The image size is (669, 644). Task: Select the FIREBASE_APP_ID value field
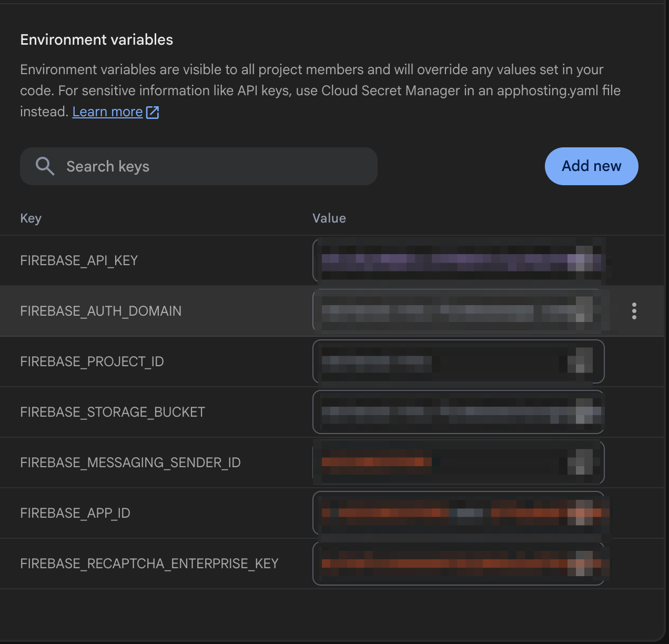pyautogui.click(x=459, y=513)
